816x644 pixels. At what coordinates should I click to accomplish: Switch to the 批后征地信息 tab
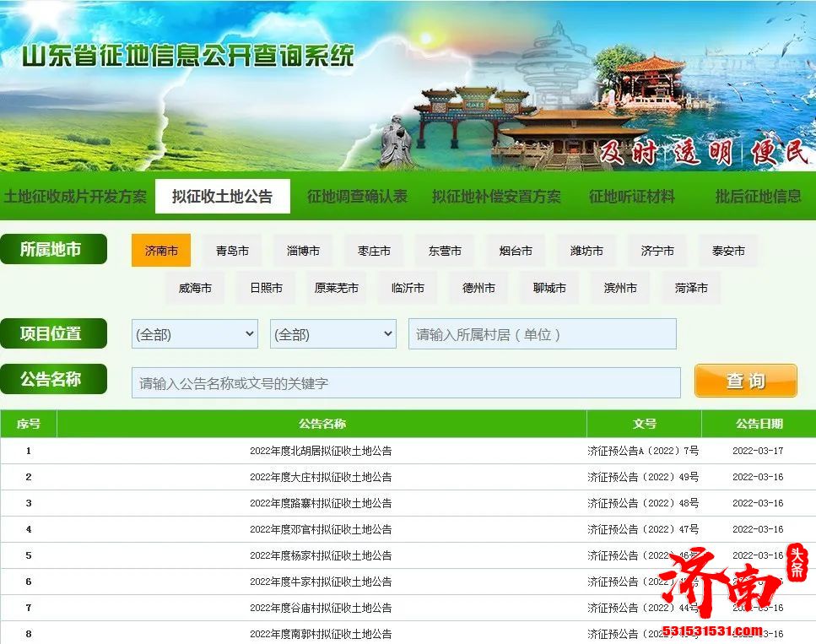click(x=762, y=196)
